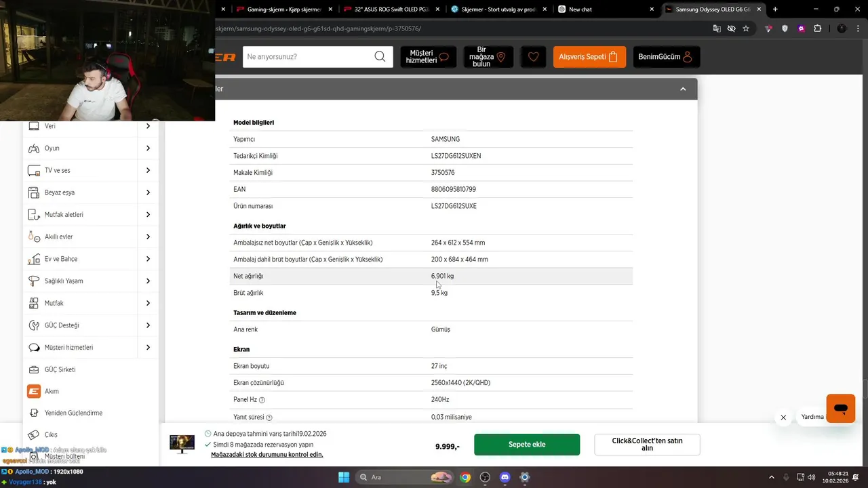Open BenimGücüm account button
This screenshot has width=868, height=488.
(x=667, y=57)
